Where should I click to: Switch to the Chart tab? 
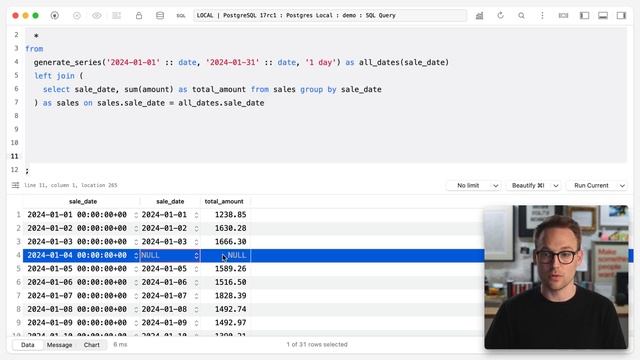[x=91, y=345]
